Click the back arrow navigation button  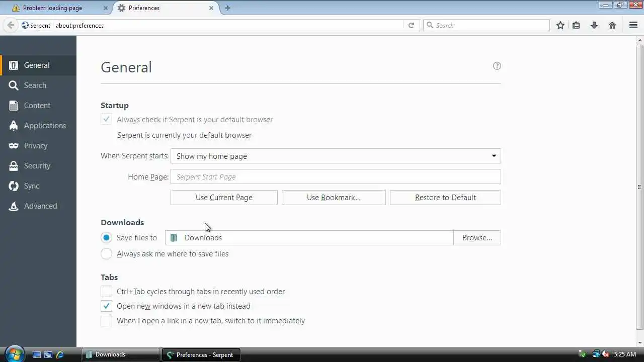(11, 25)
